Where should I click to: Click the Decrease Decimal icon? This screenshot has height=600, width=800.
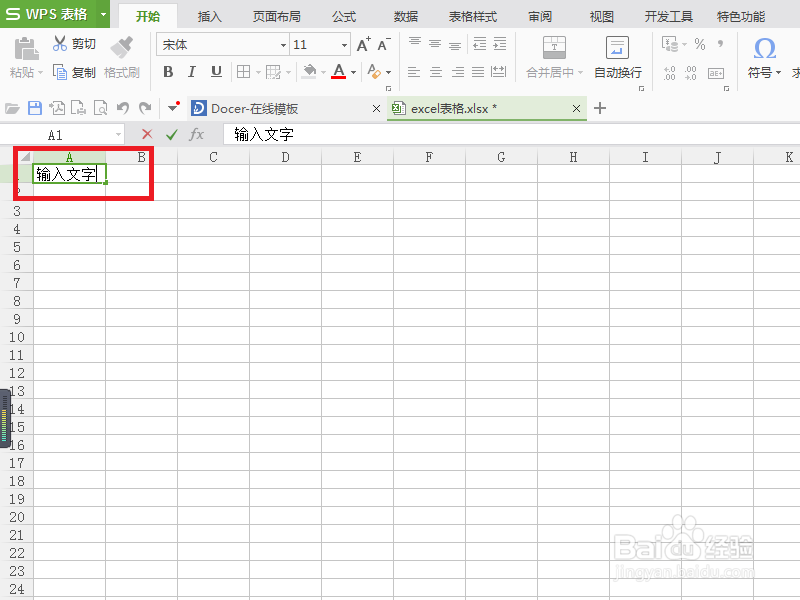click(x=690, y=73)
